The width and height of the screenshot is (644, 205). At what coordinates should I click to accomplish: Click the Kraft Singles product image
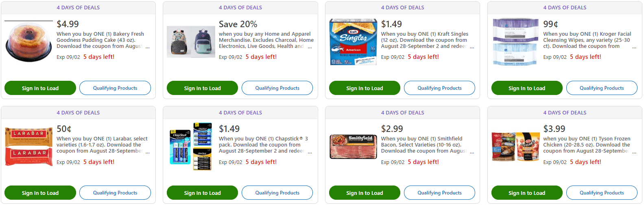click(x=353, y=42)
